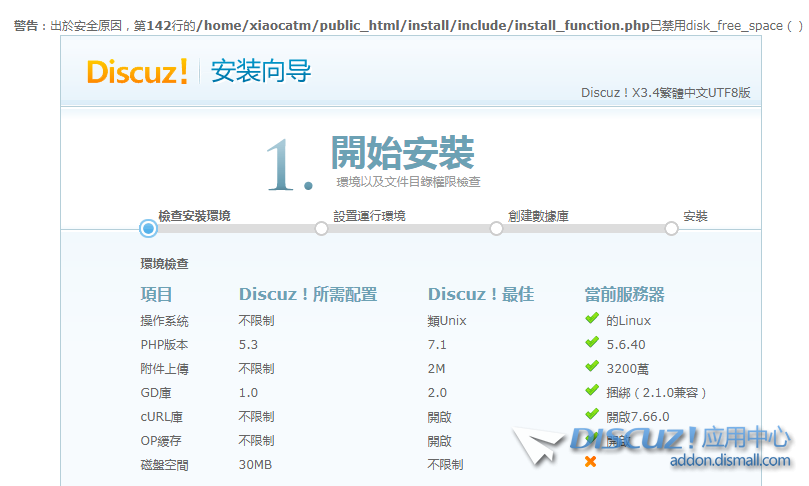This screenshot has height=486, width=809.
Task: Select the active blue step circle 檢查安裝環境
Action: pos(148,229)
